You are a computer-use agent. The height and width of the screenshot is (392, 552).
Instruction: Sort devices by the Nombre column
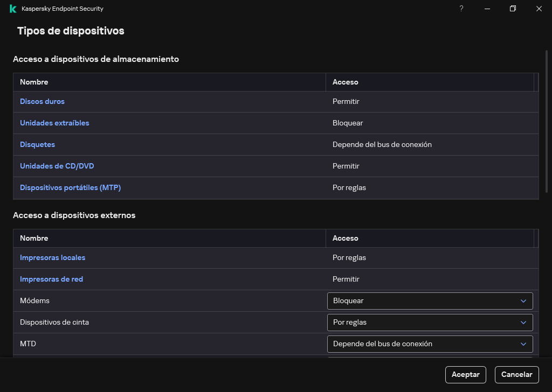point(34,82)
